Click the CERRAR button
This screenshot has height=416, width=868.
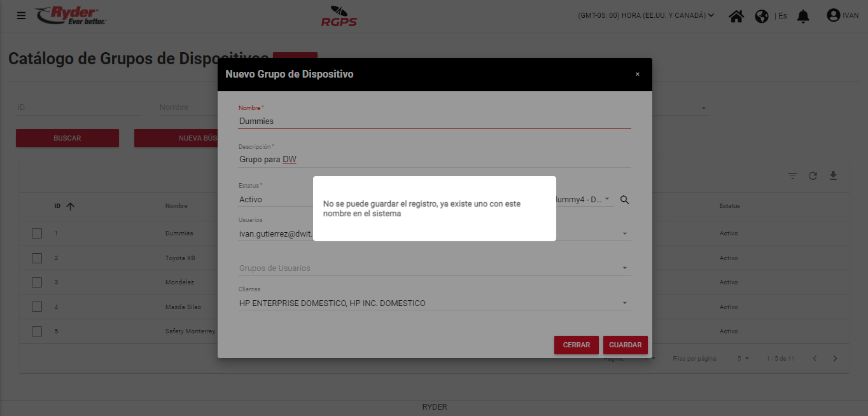click(576, 345)
